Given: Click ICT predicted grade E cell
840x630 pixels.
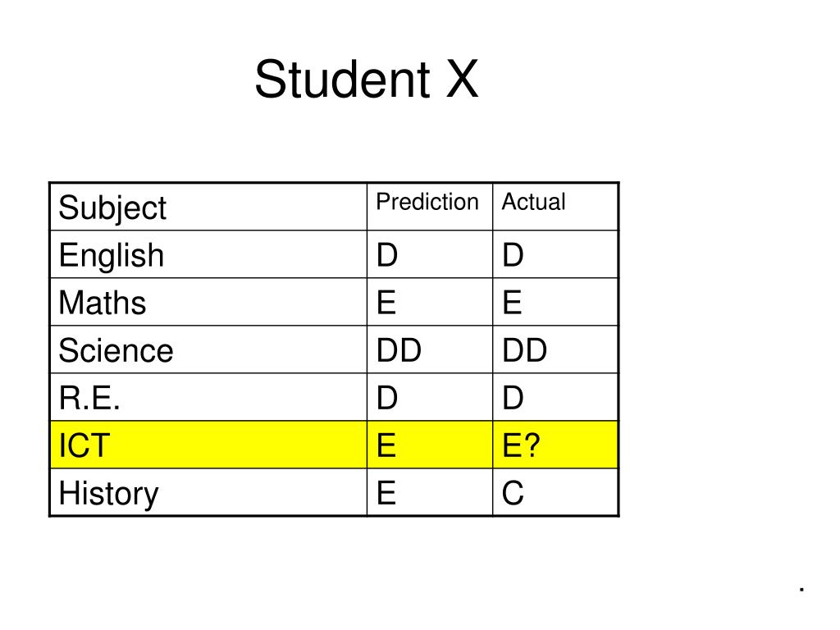Looking at the screenshot, I should click(430, 445).
